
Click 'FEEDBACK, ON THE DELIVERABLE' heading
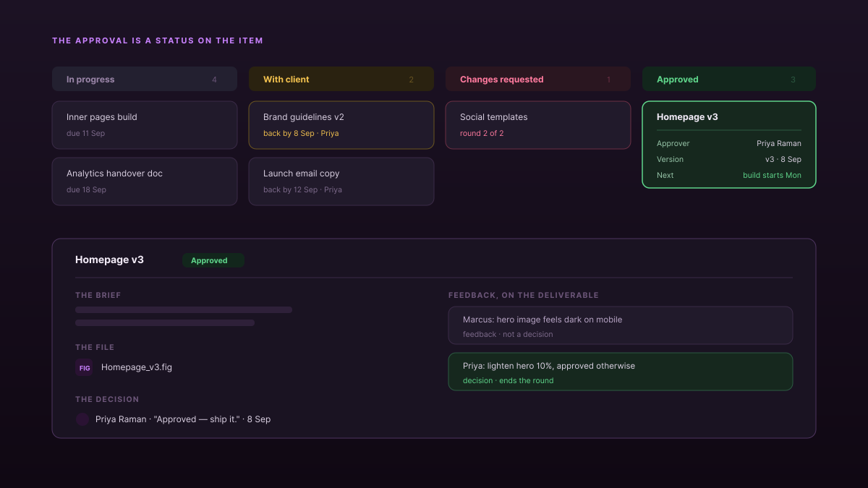[524, 295]
